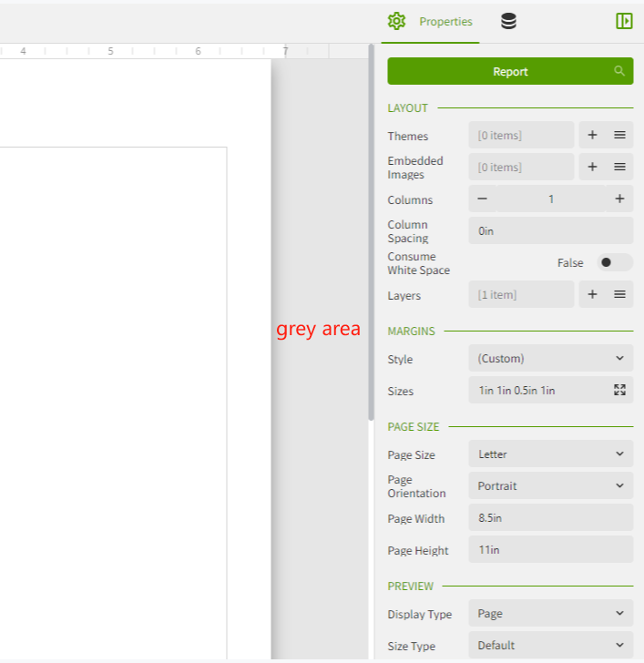The height and width of the screenshot is (663, 644).
Task: Collapse the properties side panel icon
Action: [x=624, y=21]
